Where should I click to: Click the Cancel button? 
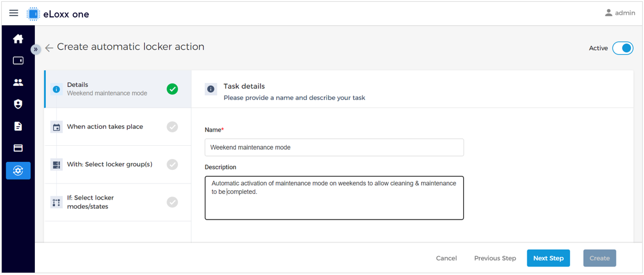447,258
